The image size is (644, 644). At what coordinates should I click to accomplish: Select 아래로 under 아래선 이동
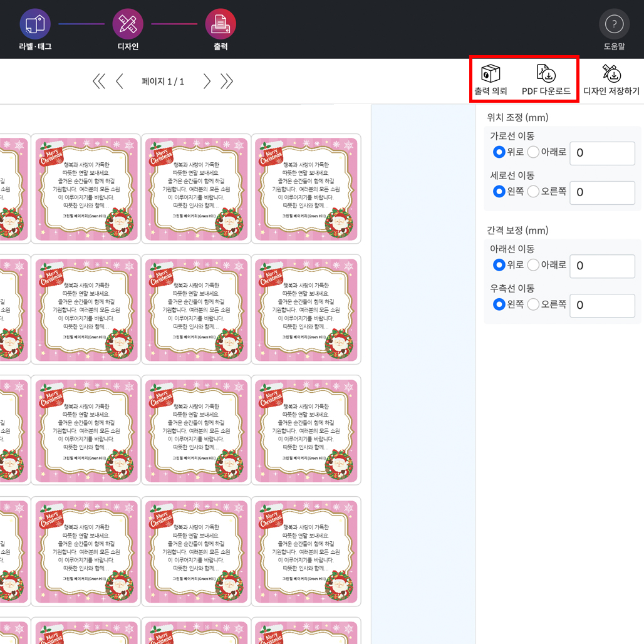(533, 265)
